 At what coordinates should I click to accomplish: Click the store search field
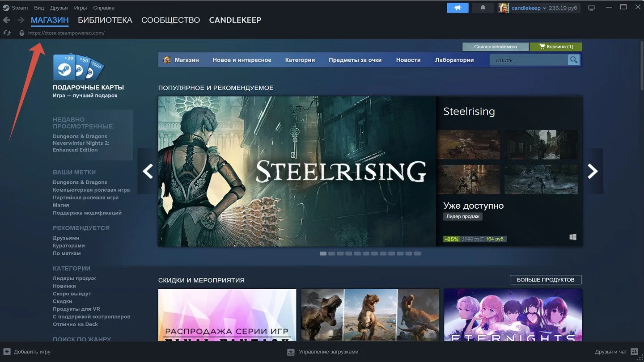pos(529,60)
